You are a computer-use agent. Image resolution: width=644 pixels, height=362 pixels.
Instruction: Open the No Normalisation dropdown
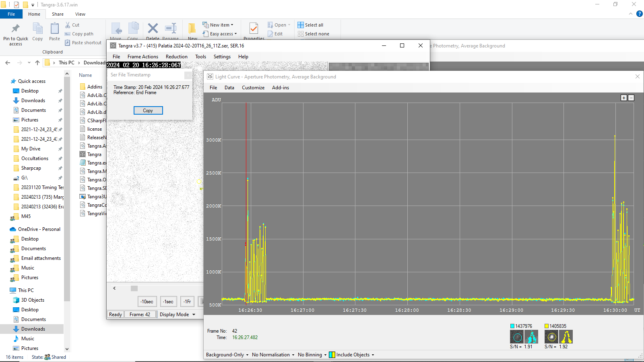click(x=273, y=355)
